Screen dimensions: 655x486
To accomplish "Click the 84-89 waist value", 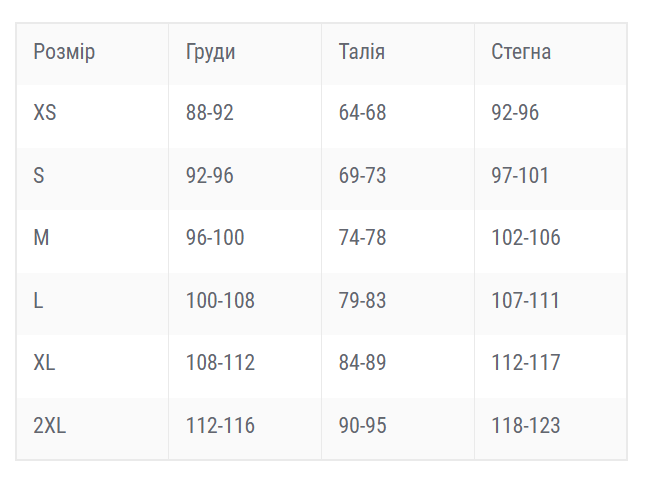I will pyautogui.click(x=362, y=362).
